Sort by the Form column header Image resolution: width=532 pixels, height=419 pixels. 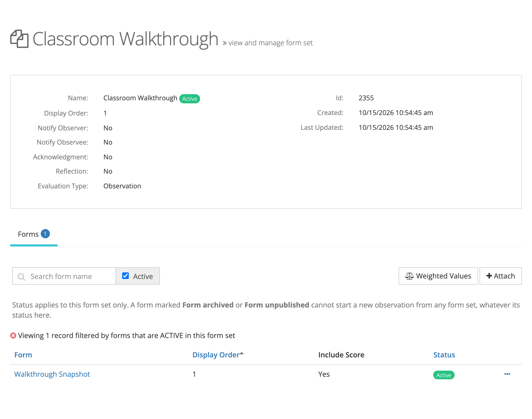[23, 355]
